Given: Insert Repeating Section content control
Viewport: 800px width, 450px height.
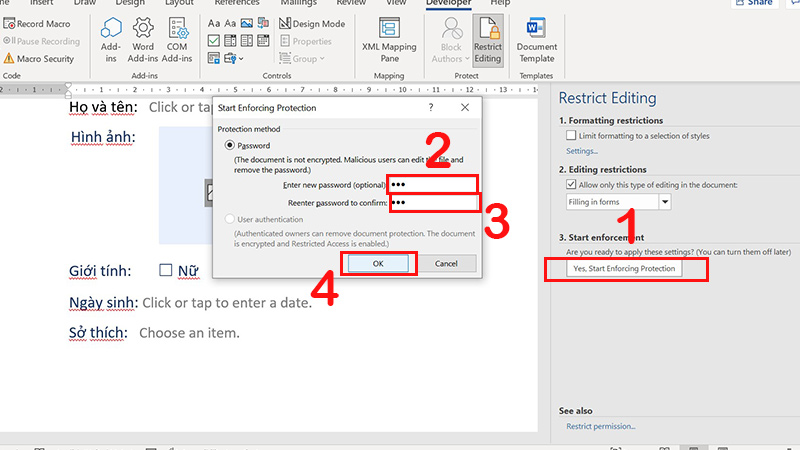Looking at the screenshot, I should pyautogui.click(x=214, y=58).
